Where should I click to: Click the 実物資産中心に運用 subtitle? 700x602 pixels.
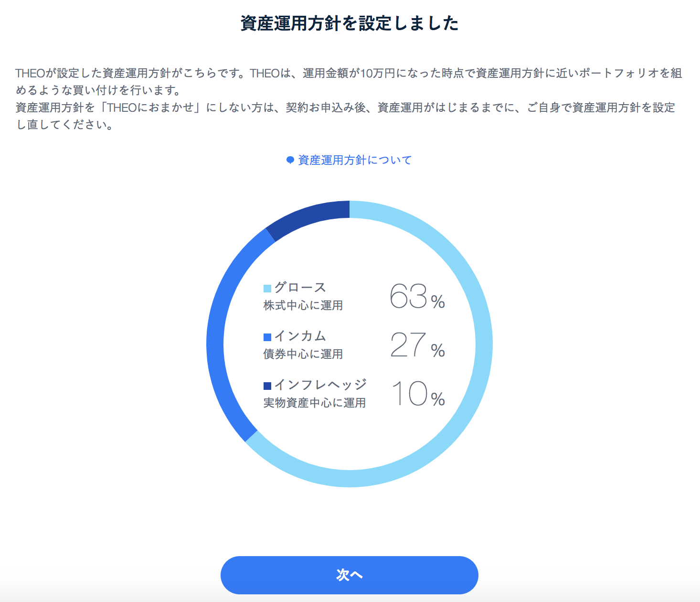315,403
